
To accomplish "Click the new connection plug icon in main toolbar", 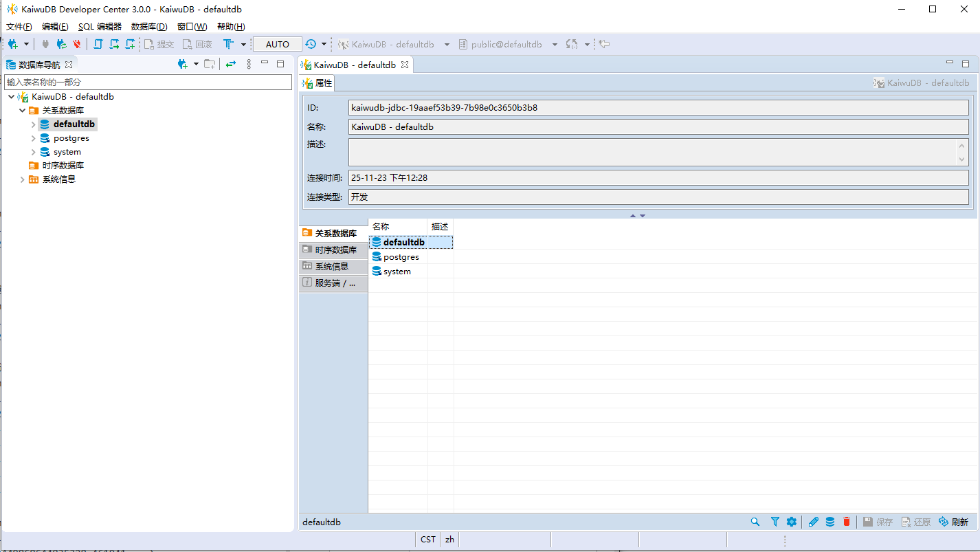I will [13, 44].
